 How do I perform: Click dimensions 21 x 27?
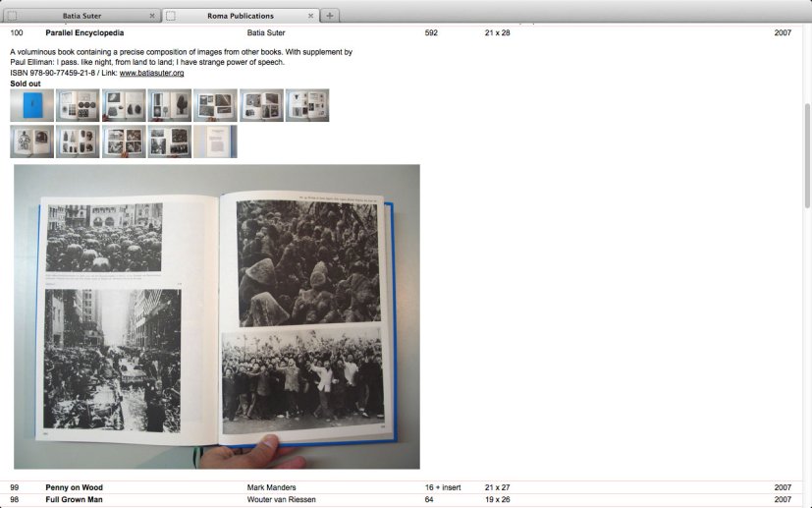pyautogui.click(x=497, y=487)
